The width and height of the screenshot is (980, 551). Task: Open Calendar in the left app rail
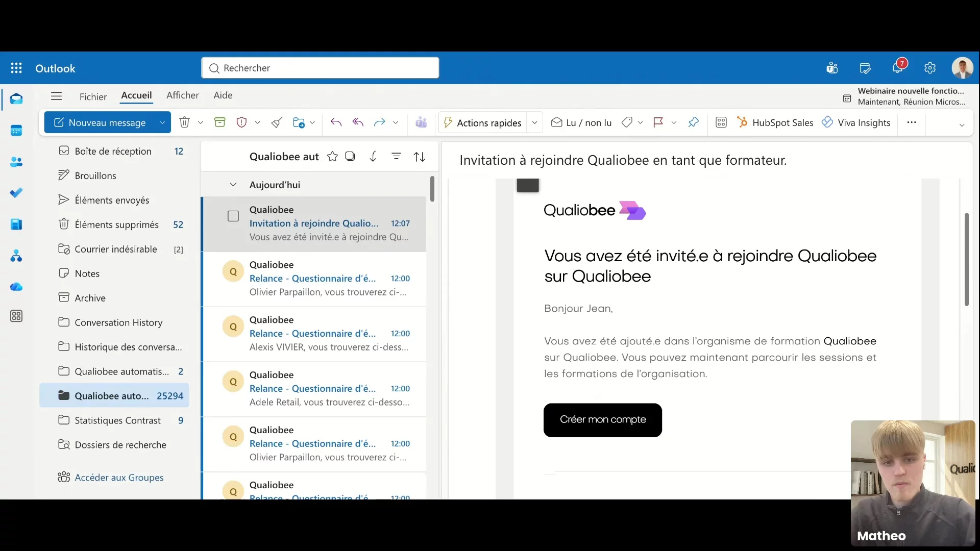(x=16, y=131)
